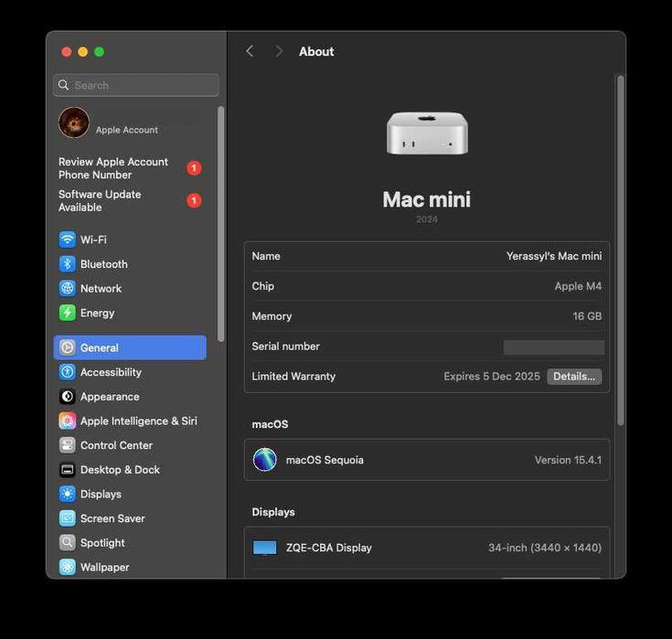The width and height of the screenshot is (672, 639).
Task: Click the macOS section heading
Action: pos(270,424)
